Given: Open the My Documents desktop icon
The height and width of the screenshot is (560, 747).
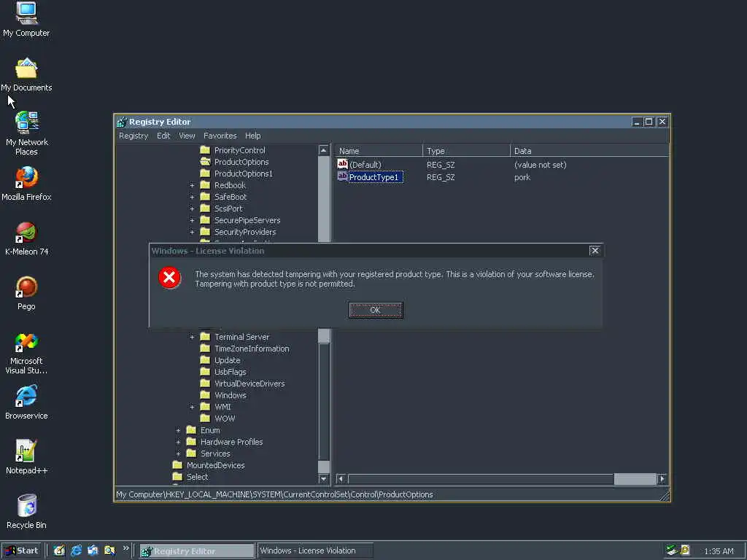Looking at the screenshot, I should [26, 75].
